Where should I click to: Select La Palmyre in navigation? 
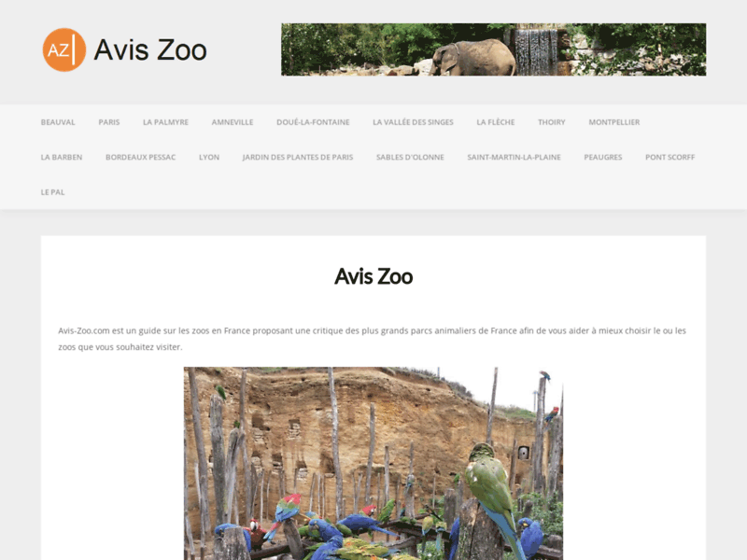pos(166,122)
